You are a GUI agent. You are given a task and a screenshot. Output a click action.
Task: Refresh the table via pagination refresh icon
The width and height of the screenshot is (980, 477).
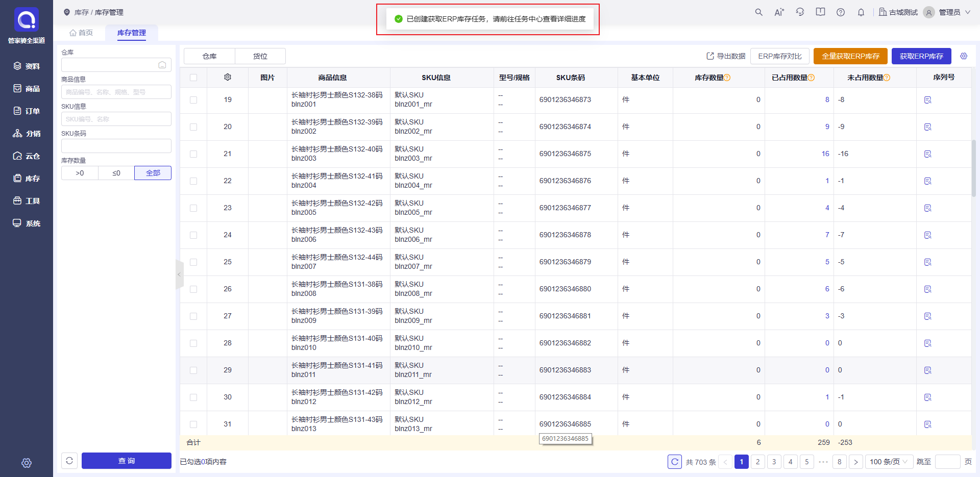point(675,462)
